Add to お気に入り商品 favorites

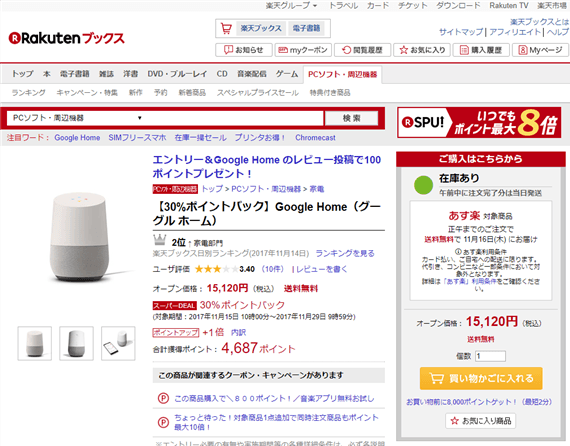point(480,421)
